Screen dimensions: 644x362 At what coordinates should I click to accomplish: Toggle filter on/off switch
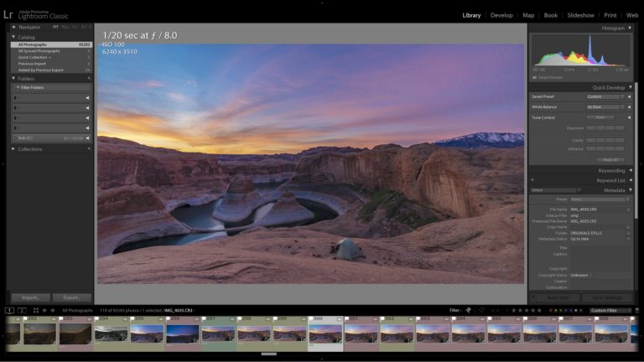[x=637, y=310]
